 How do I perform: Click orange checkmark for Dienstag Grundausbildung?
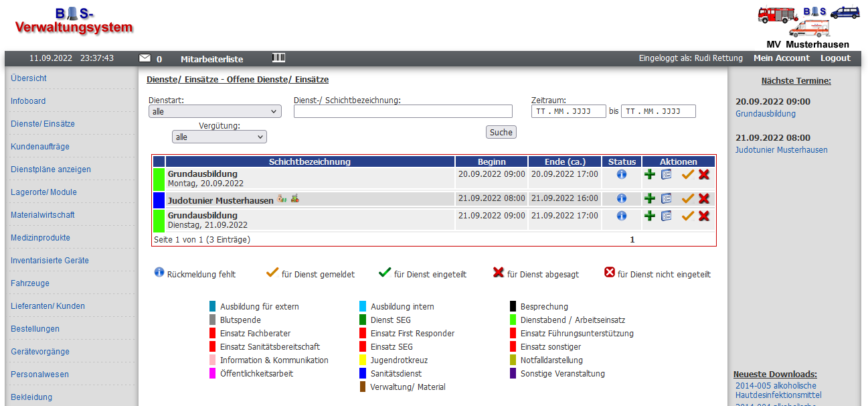[x=687, y=216]
